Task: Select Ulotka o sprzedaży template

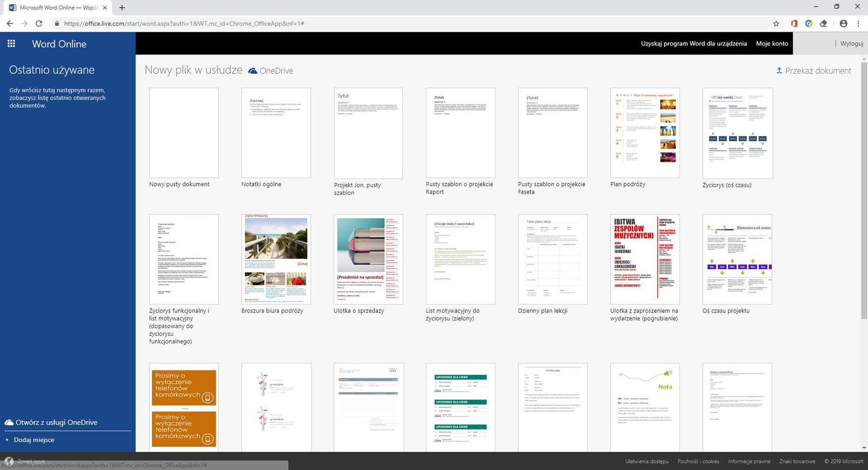Action: pos(368,259)
